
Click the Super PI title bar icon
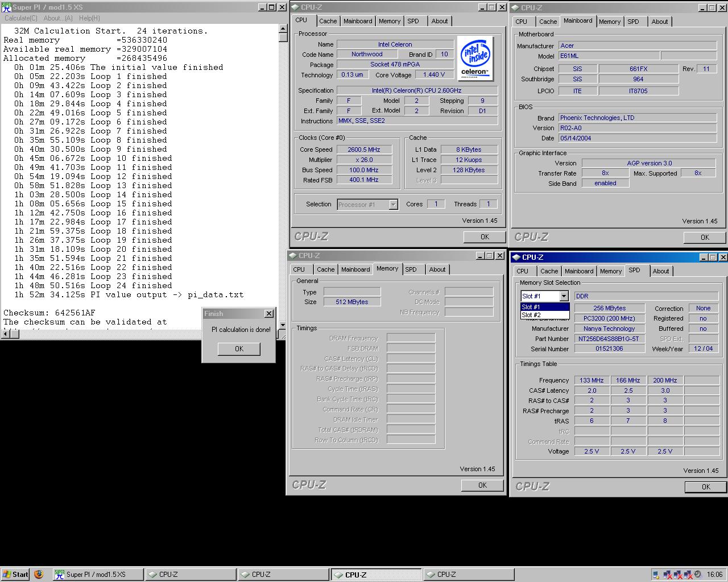click(6, 7)
